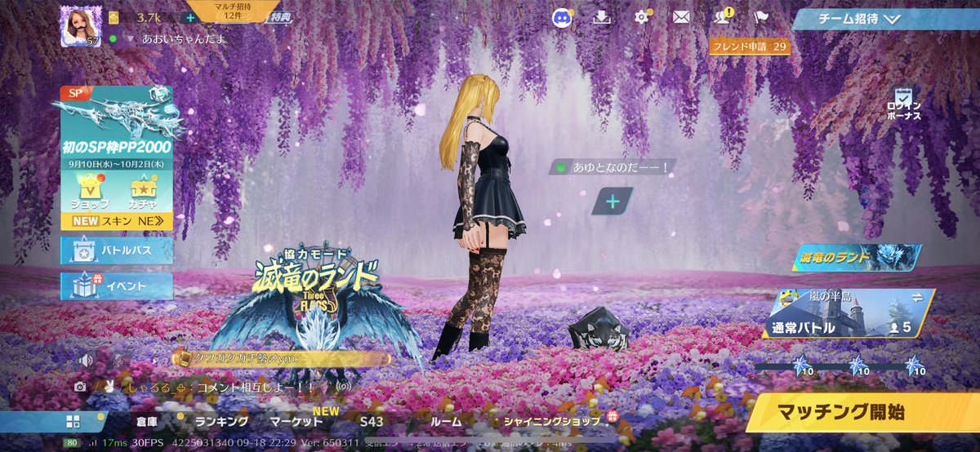Invite teammate with plus slot
Viewport: 980px width, 452px height.
pyautogui.click(x=612, y=200)
